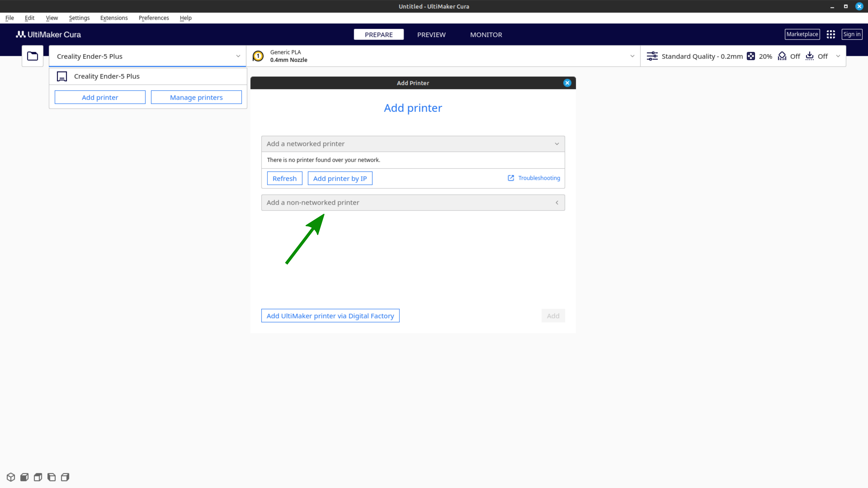Click the infill 20% pattern icon
Image resolution: width=868 pixels, height=488 pixels.
tap(751, 56)
